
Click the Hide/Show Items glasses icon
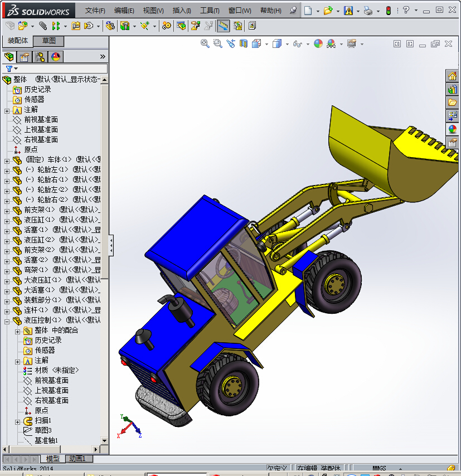298,44
